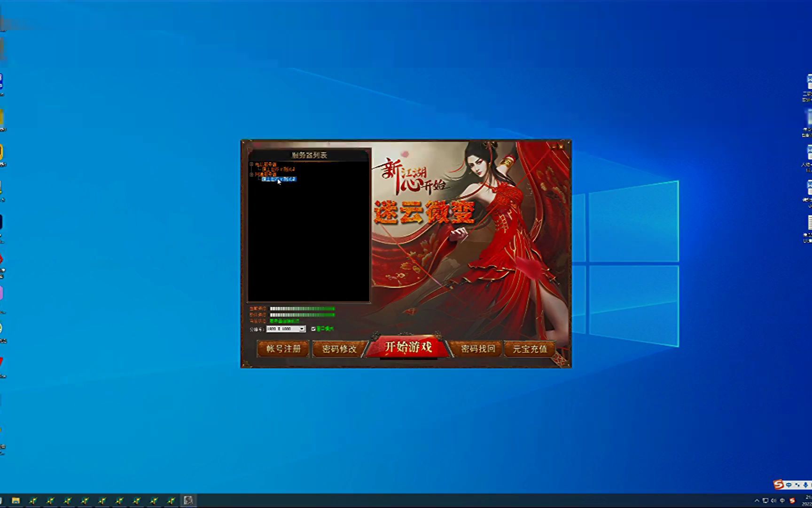
Task: Minimize the game launcher window
Action: (x=554, y=147)
